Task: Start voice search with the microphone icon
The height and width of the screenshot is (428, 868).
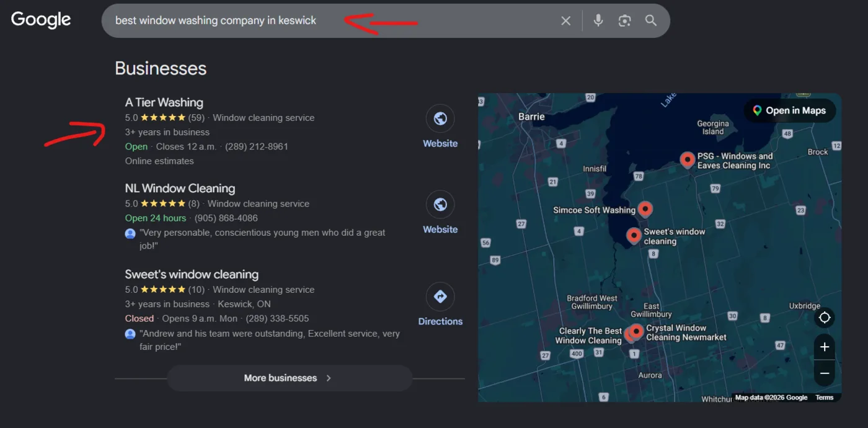Action: 598,20
